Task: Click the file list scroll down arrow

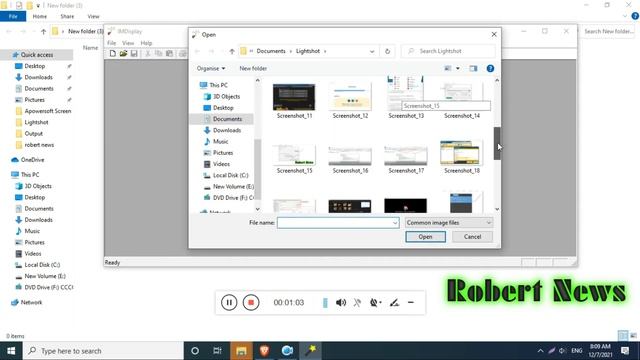Action: [x=497, y=209]
